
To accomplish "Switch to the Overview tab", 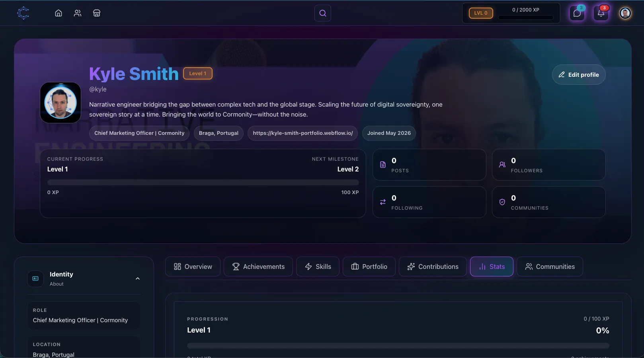I will click(x=193, y=267).
